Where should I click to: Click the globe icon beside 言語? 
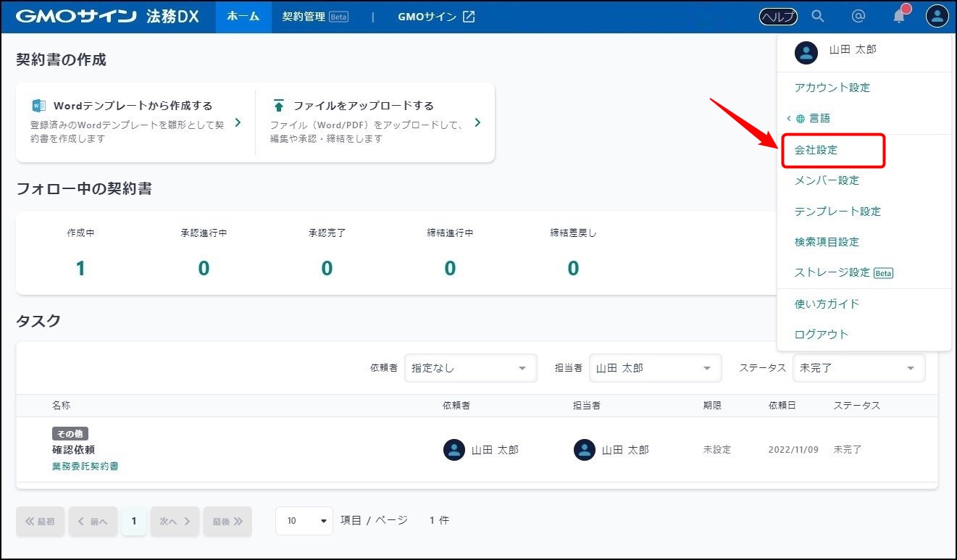pyautogui.click(x=801, y=119)
